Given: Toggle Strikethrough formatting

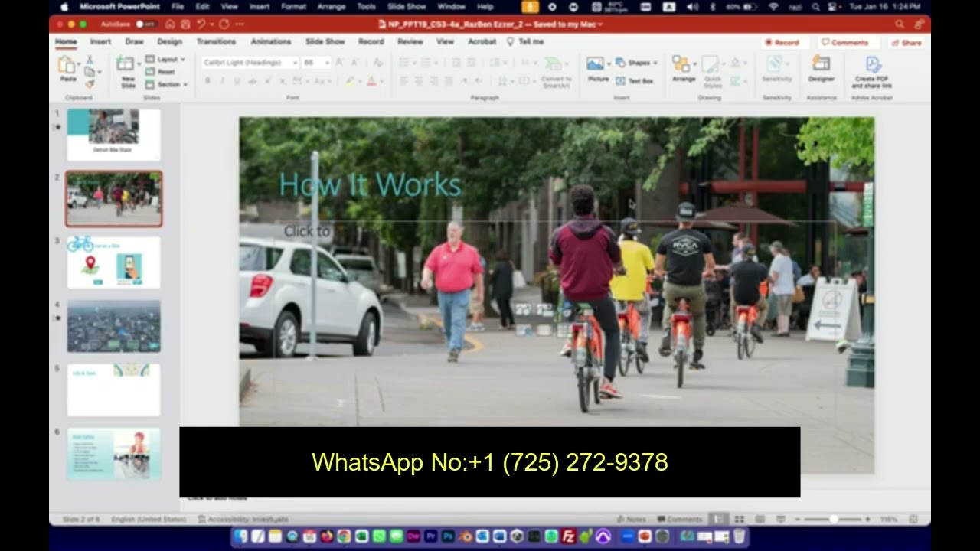Looking at the screenshot, I should tap(252, 80).
